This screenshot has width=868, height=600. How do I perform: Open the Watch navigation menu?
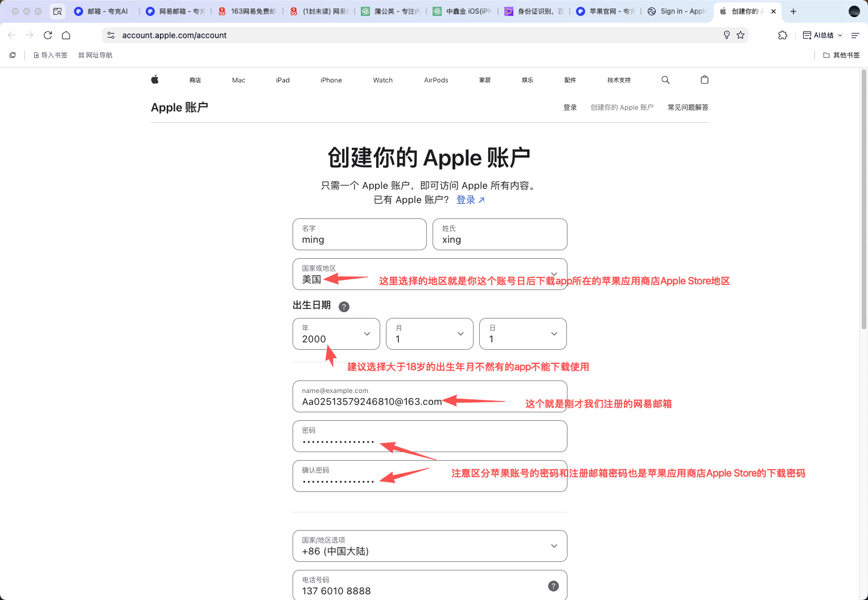click(x=383, y=80)
